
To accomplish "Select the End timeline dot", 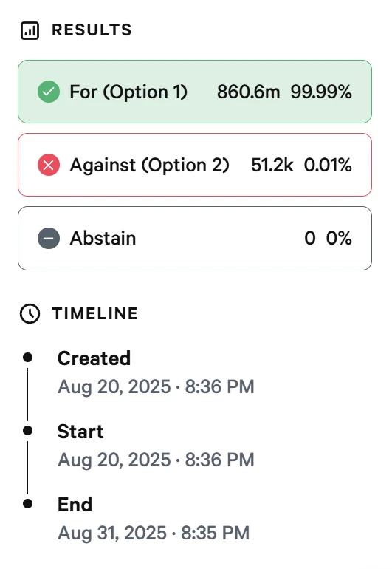I will click(x=27, y=504).
